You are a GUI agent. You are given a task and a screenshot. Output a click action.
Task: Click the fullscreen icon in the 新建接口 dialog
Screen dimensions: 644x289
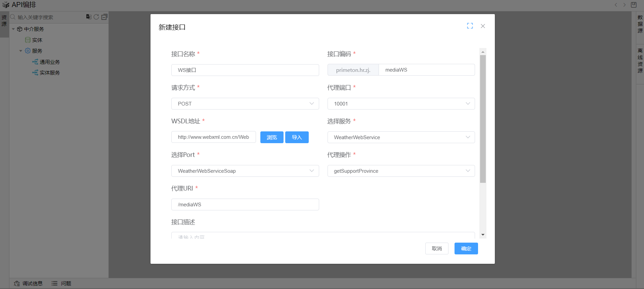(470, 26)
